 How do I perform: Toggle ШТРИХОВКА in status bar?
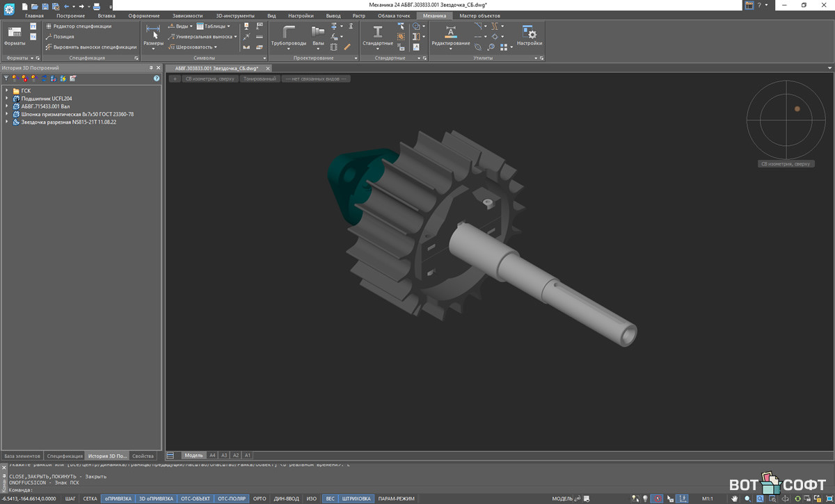[x=357, y=498]
